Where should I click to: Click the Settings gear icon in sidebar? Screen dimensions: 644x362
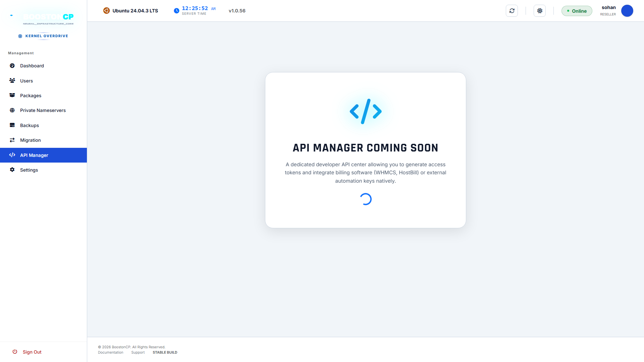pos(12,170)
